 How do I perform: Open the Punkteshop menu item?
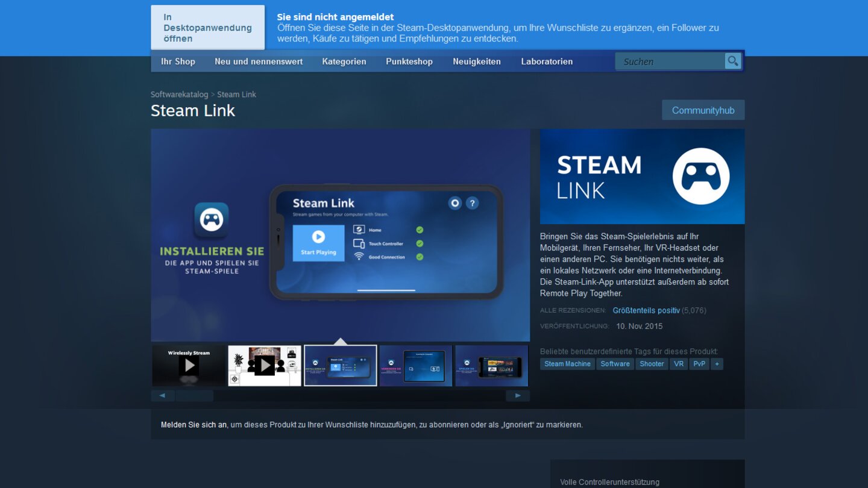point(409,61)
